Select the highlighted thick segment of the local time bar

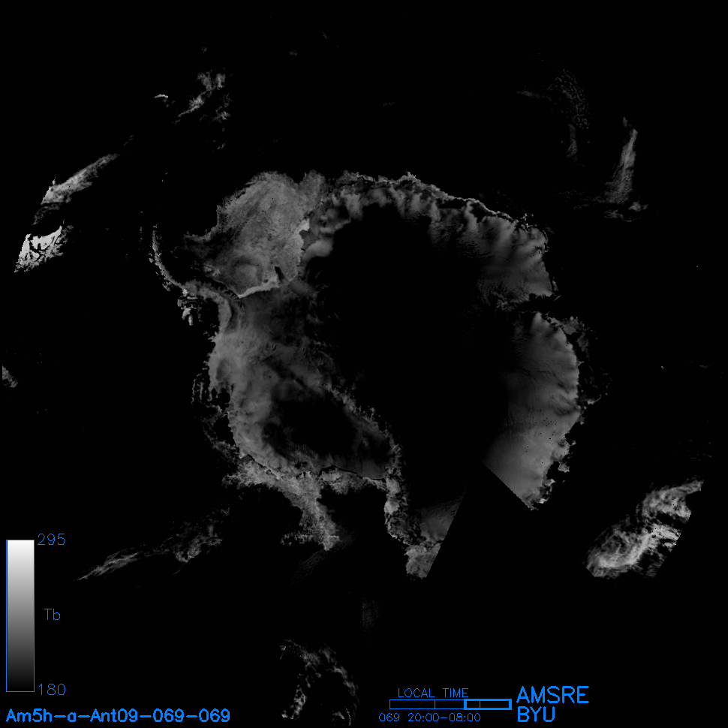click(x=488, y=704)
